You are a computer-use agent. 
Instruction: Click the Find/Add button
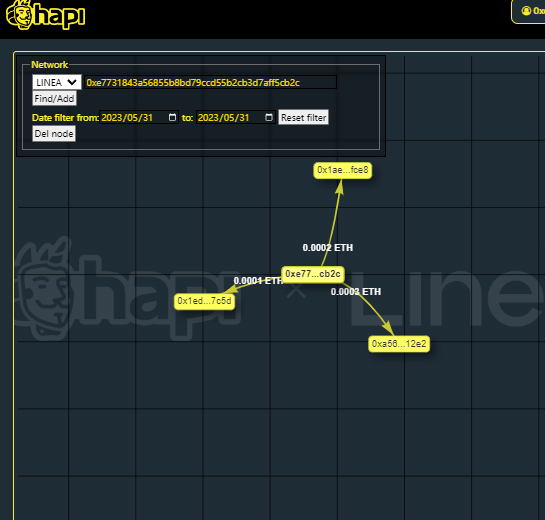coord(54,99)
